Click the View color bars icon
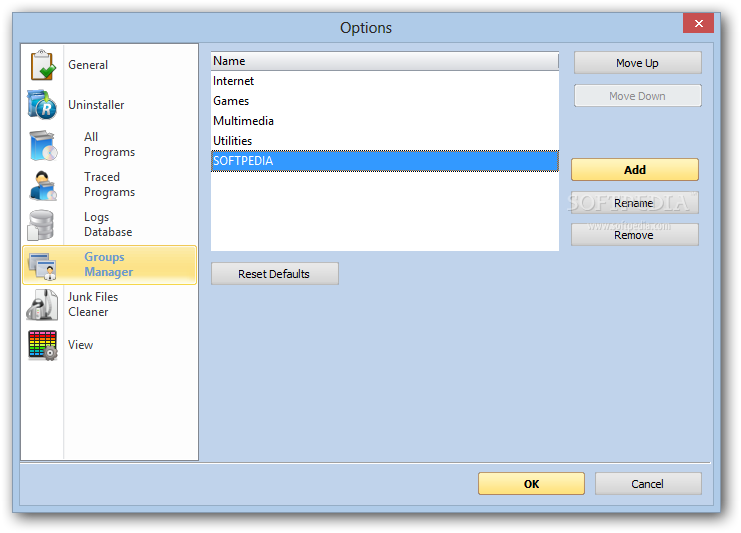The image size is (741, 533). pyautogui.click(x=43, y=345)
